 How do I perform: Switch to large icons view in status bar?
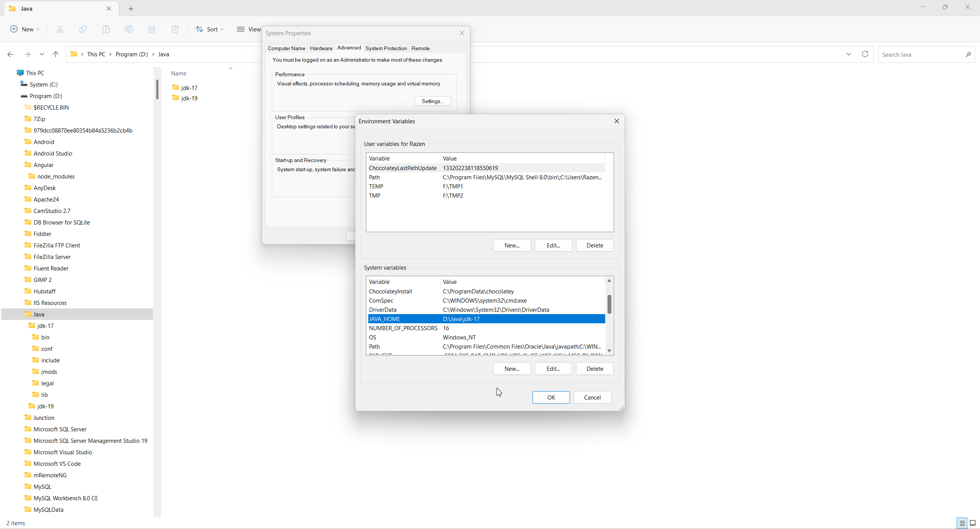coord(972,523)
